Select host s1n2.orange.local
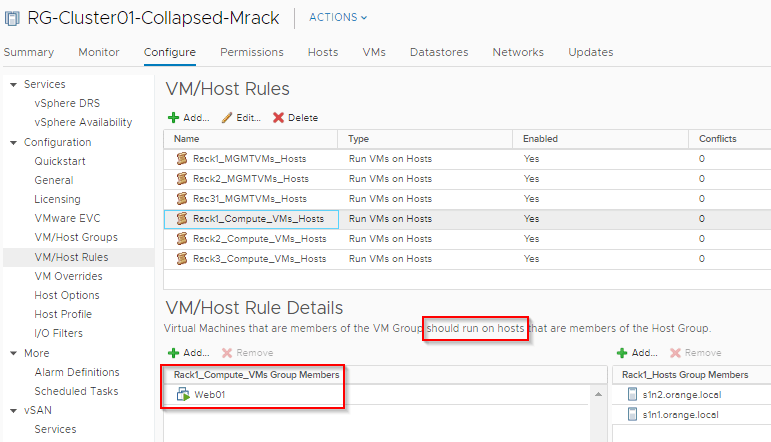 coord(682,395)
